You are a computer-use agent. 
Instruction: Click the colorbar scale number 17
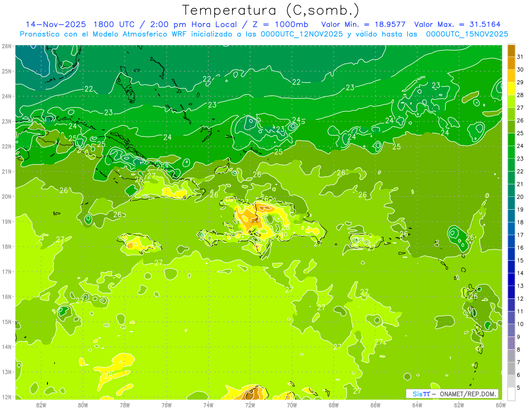point(520,235)
